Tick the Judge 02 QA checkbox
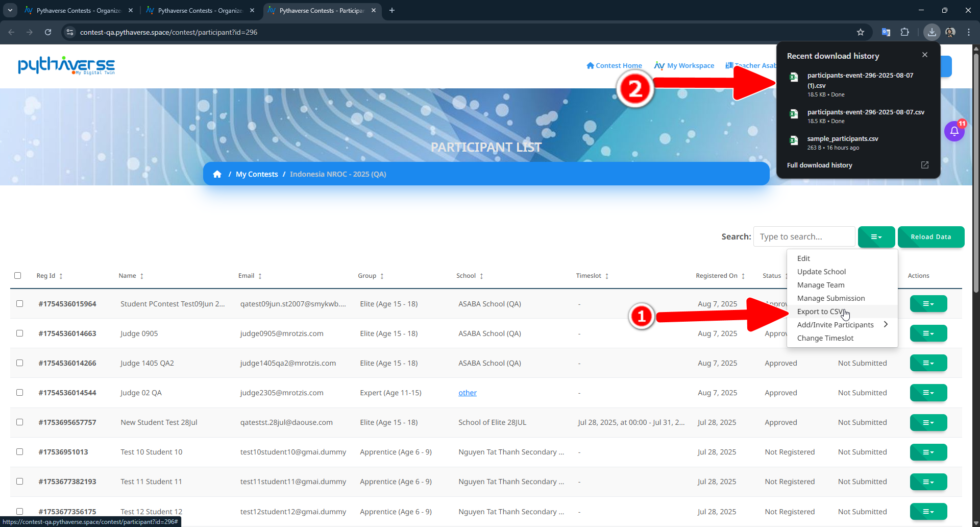980x527 pixels. point(20,392)
